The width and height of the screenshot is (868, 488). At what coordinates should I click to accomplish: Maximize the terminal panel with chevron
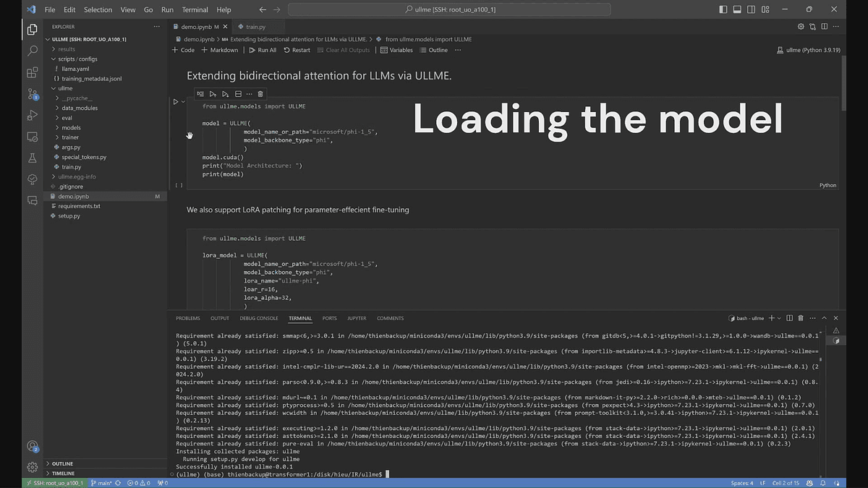825,318
